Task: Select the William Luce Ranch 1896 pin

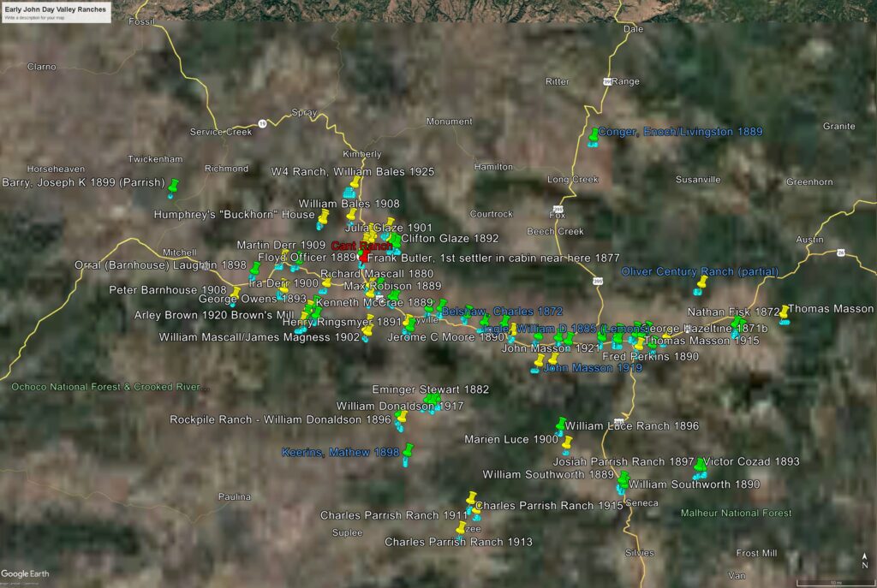Action: tap(561, 425)
